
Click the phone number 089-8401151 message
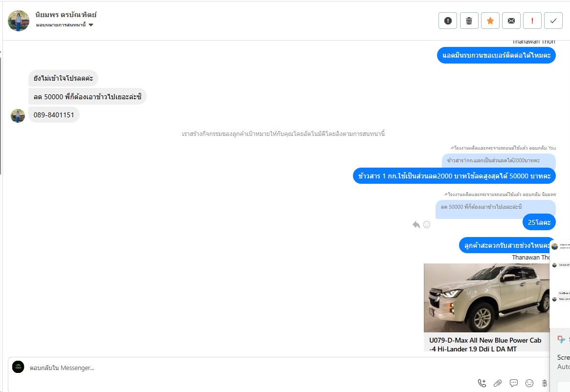(54, 115)
